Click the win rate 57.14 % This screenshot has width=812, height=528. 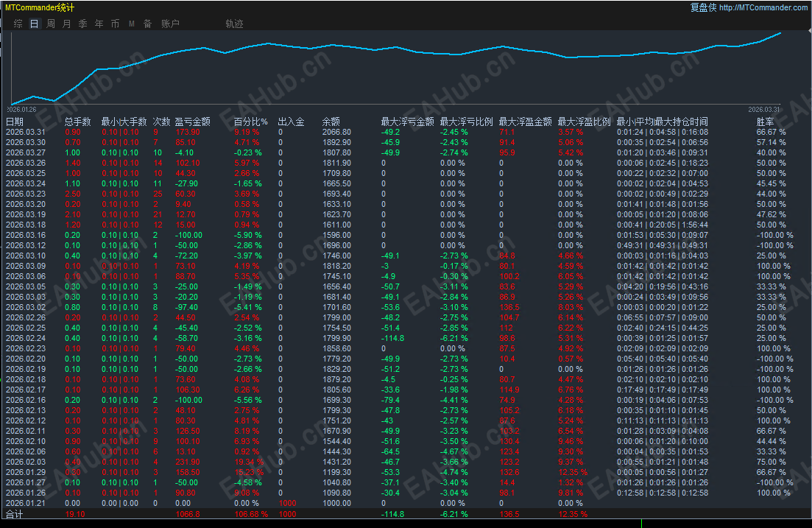coord(771,142)
